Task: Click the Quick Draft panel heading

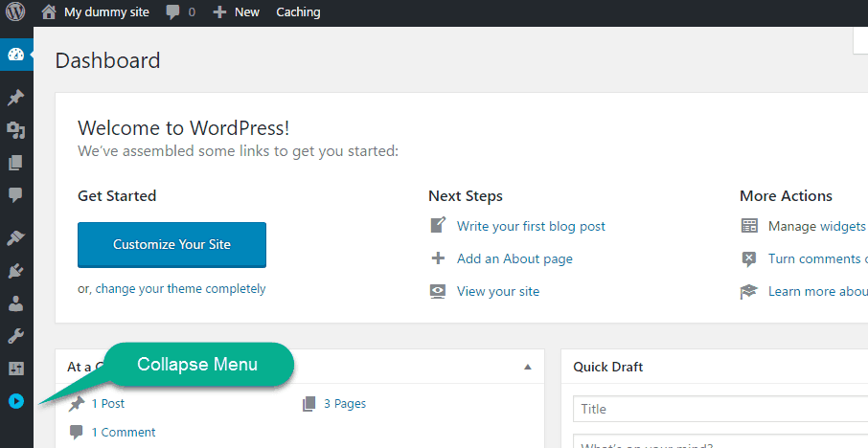Action: [x=607, y=367]
